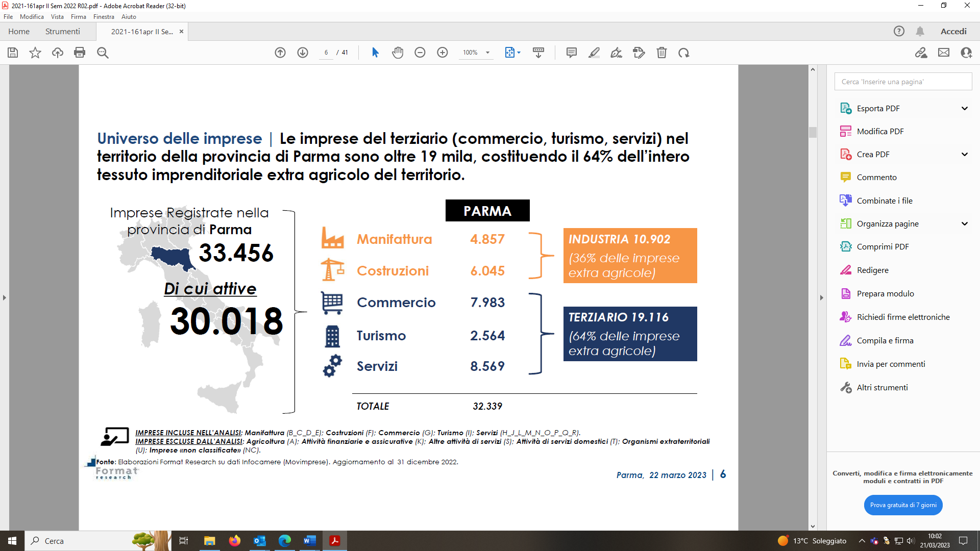Open the 100% zoom level dropdown
The height and width of the screenshot is (551, 980).
pyautogui.click(x=487, y=53)
